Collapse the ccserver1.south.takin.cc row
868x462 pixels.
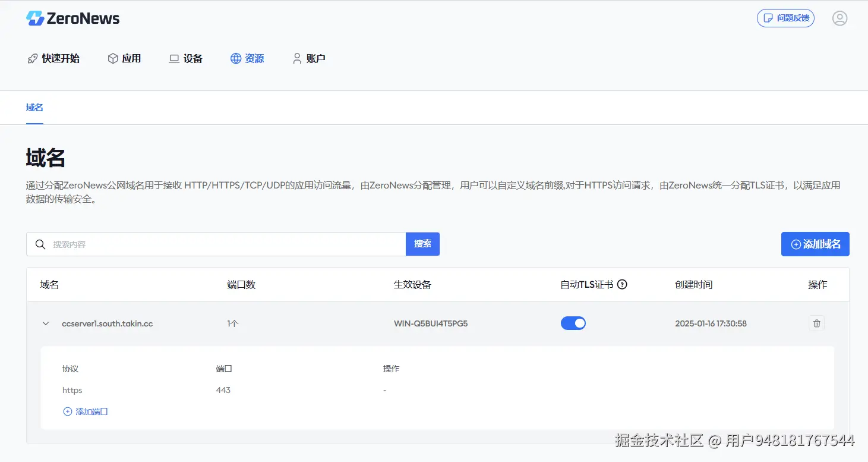click(46, 323)
